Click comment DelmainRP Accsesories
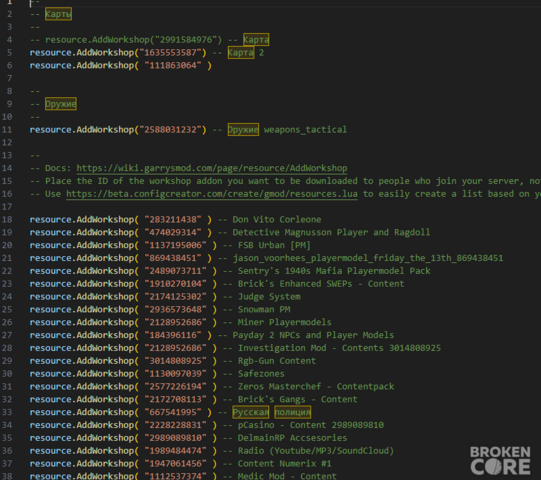The height and width of the screenshot is (480, 541). (292, 438)
